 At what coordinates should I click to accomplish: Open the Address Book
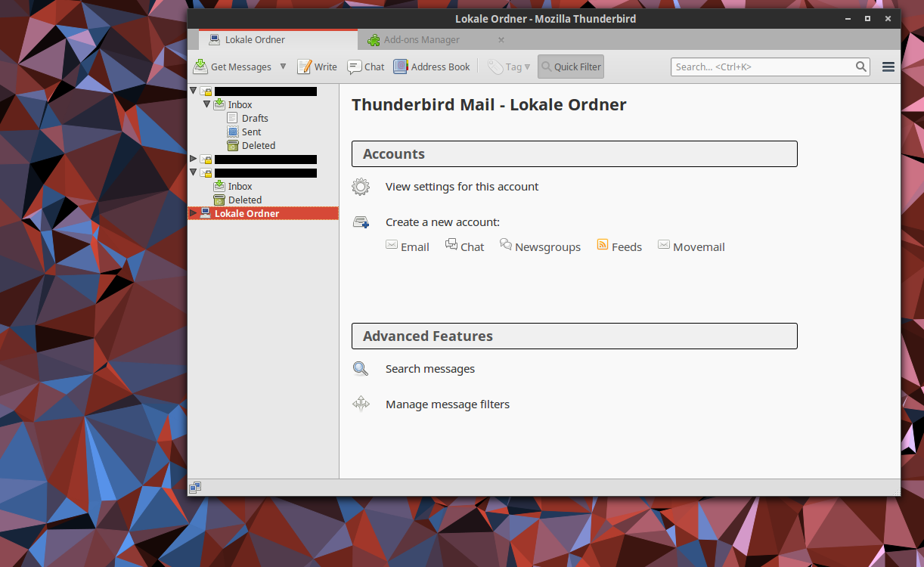[432, 67]
